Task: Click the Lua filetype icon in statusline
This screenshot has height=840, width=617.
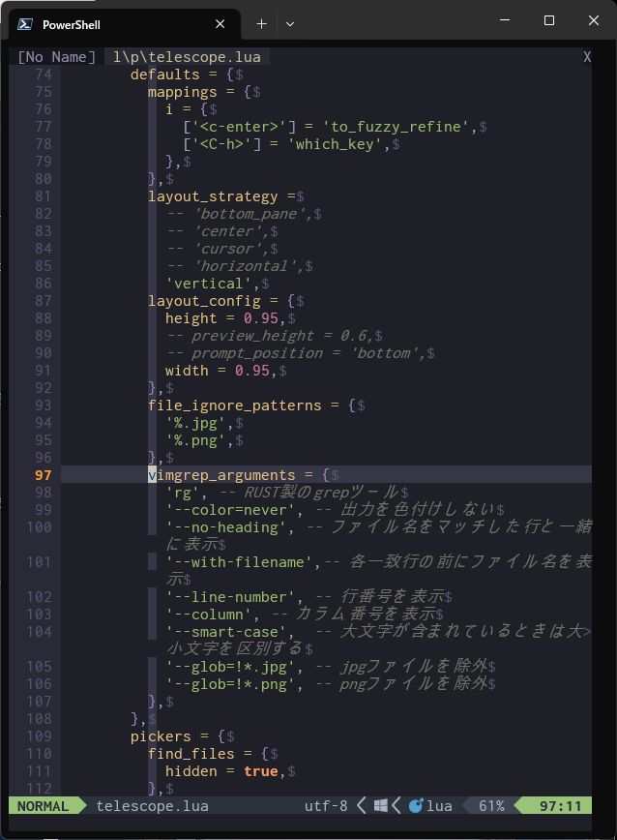Action: pyautogui.click(x=416, y=805)
